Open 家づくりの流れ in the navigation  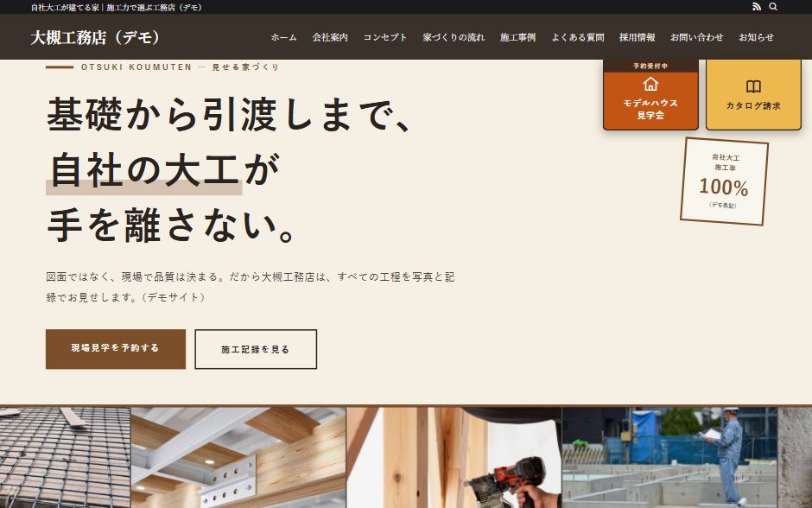454,37
